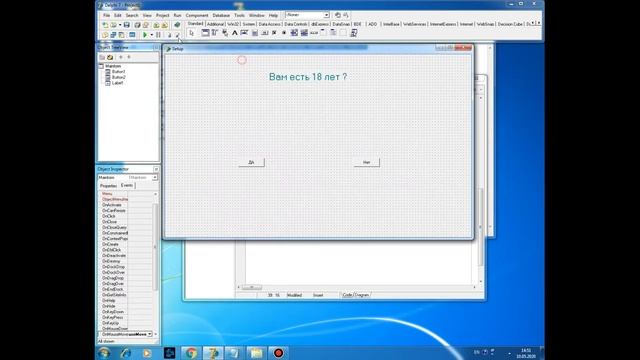Select the ActionList palette component

[353, 33]
